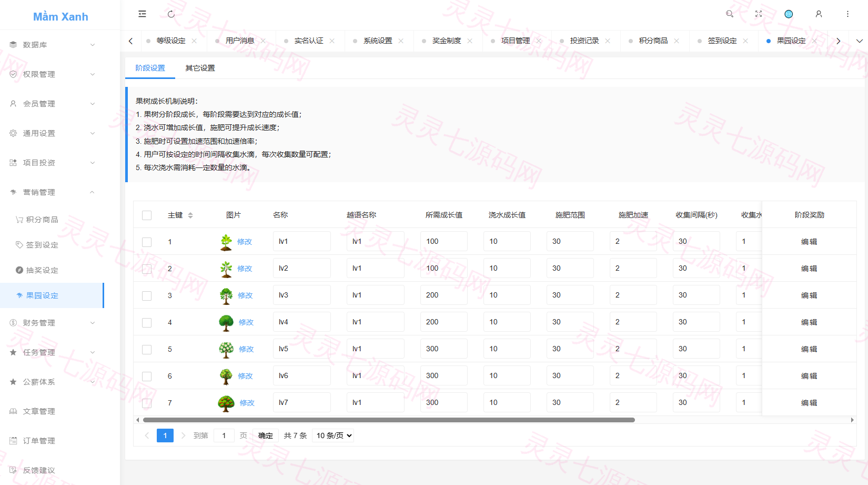Click the 名称 field containing lv3
Screen dimensions: 868x485
[x=302, y=295]
